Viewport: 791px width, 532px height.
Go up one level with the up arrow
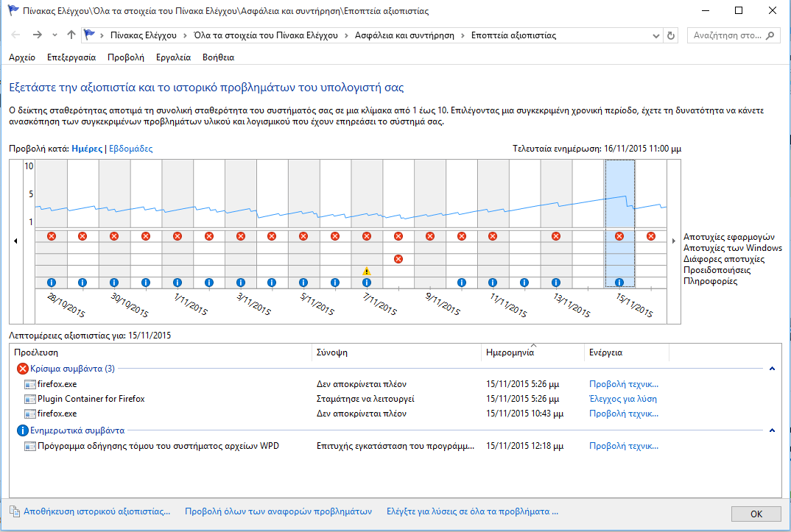click(71, 35)
